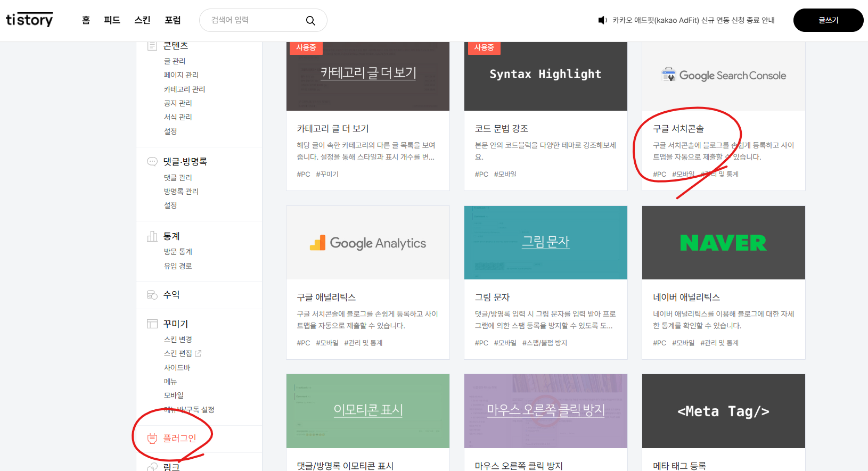Click the 수익 coins icon
Image resolution: width=868 pixels, height=471 pixels.
pyautogui.click(x=152, y=295)
